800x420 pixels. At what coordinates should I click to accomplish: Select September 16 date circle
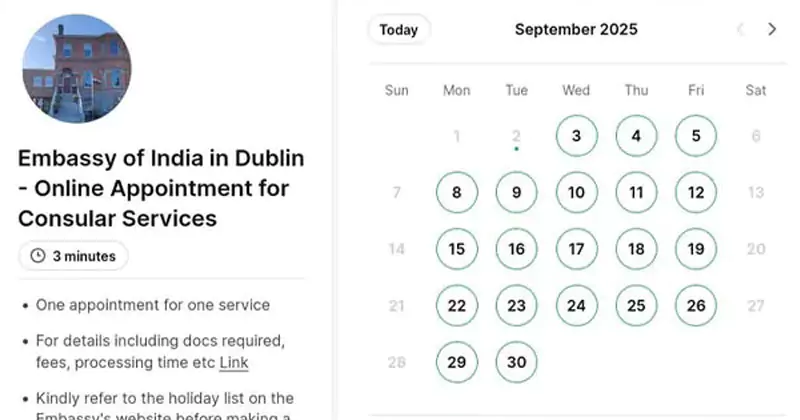tap(516, 249)
